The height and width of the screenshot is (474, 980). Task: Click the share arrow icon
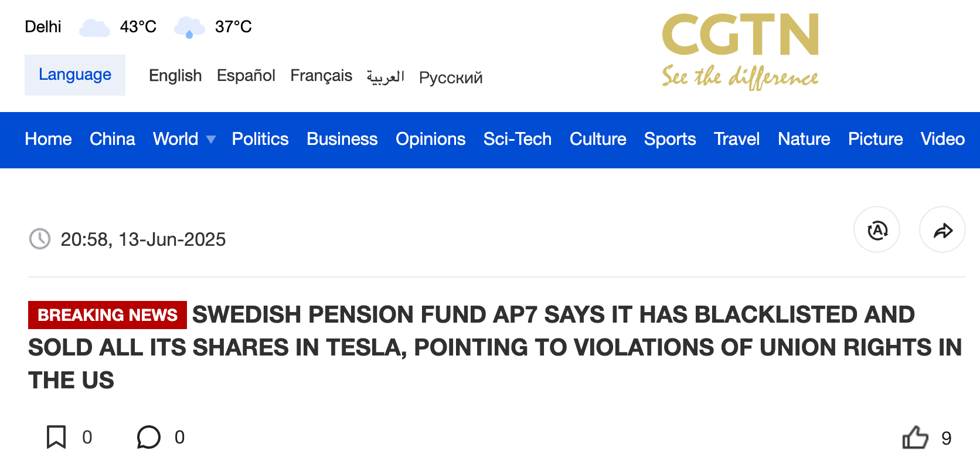click(942, 230)
